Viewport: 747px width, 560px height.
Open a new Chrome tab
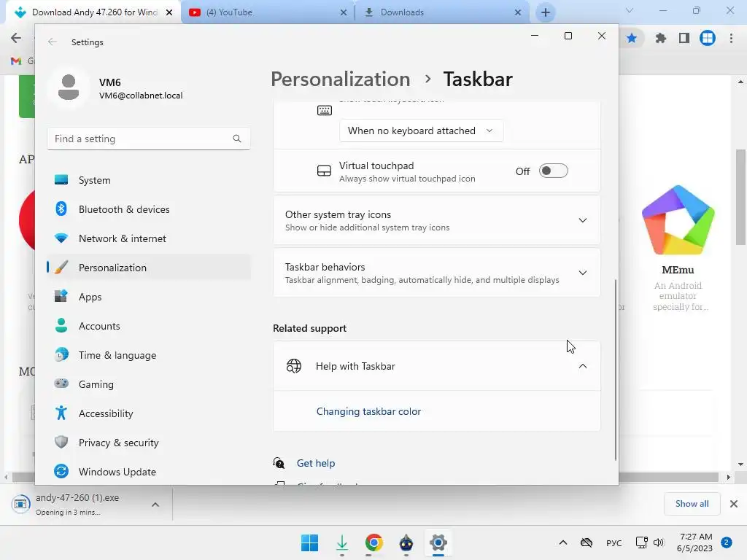546,12
